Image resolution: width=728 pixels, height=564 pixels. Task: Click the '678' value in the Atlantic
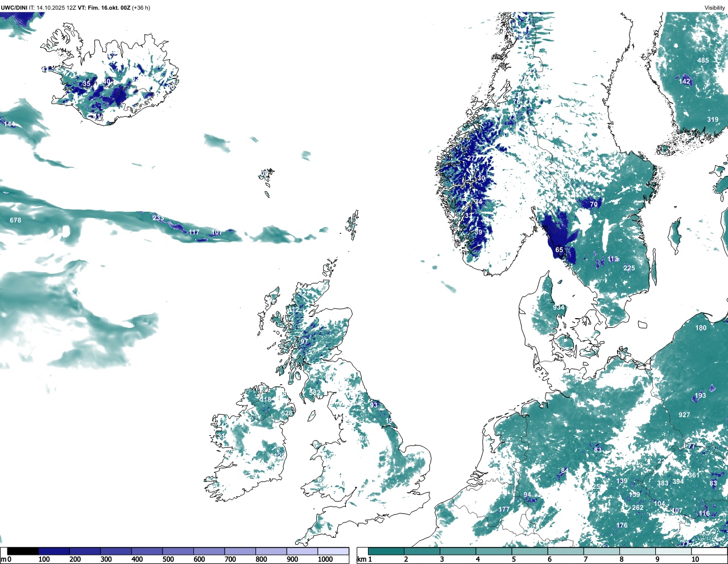15,220
